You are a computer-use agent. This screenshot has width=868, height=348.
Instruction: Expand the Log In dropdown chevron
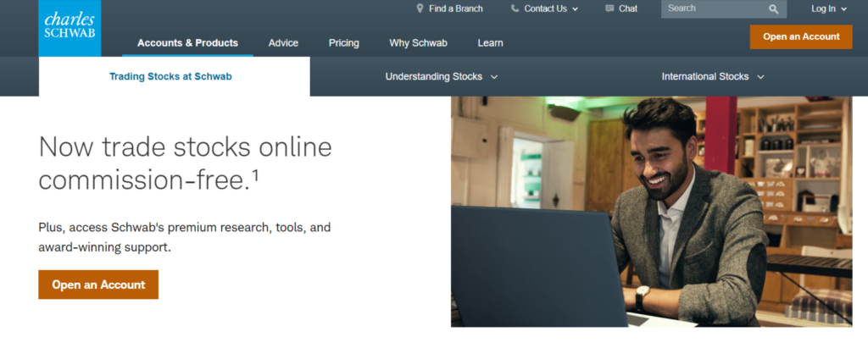[844, 8]
